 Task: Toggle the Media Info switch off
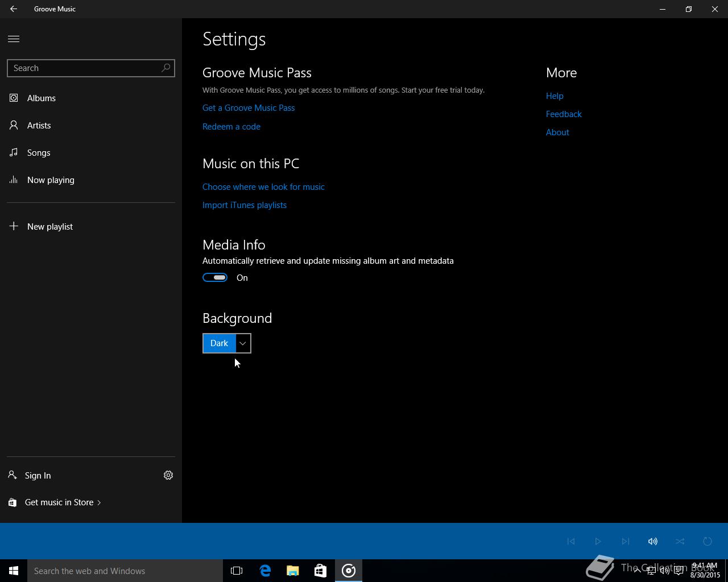(215, 277)
